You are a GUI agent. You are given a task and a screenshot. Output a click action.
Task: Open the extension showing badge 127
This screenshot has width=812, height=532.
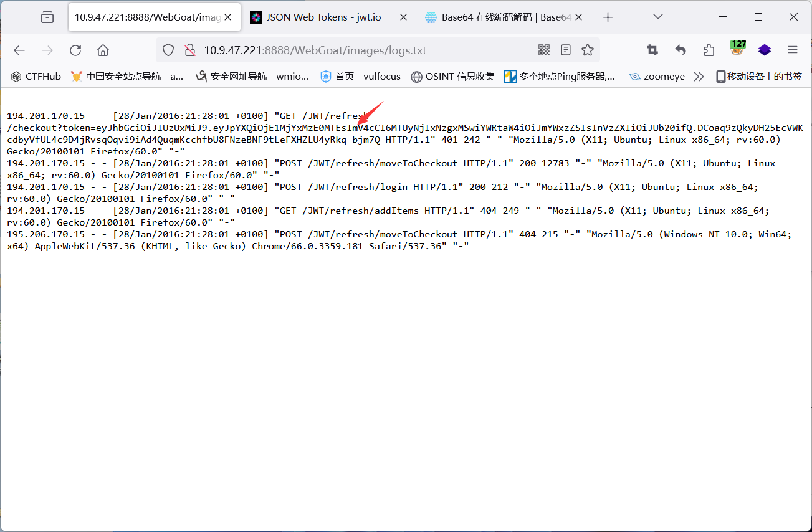point(738,49)
